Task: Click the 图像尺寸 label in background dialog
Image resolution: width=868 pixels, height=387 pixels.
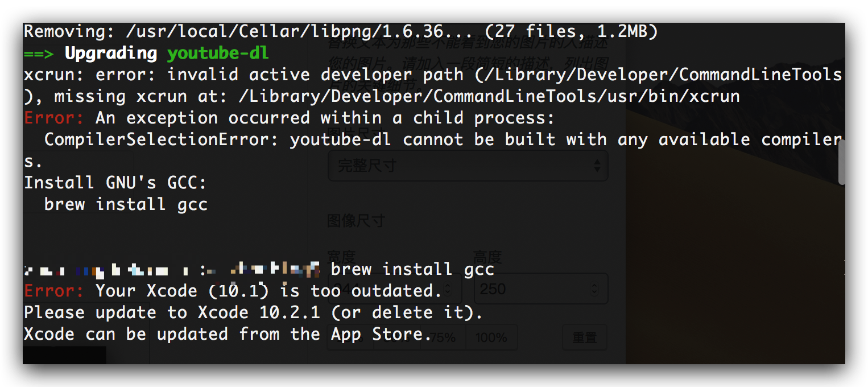Action: (357, 221)
